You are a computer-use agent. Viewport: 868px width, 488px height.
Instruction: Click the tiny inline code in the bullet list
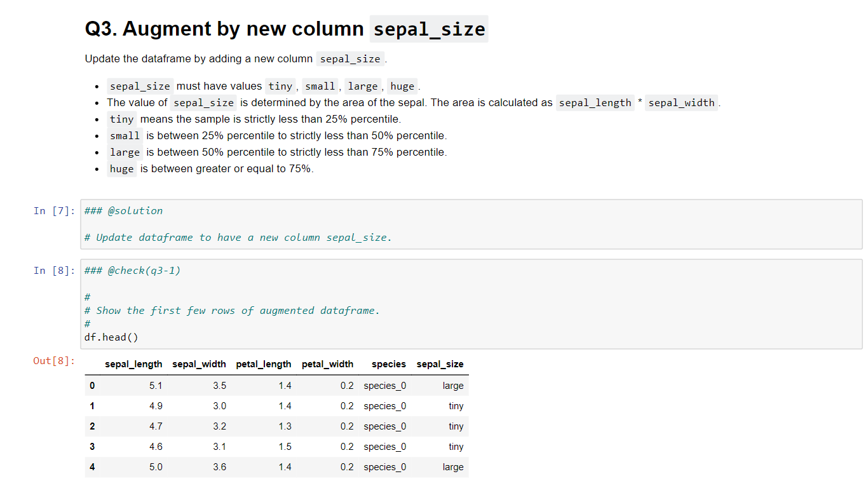coord(121,119)
